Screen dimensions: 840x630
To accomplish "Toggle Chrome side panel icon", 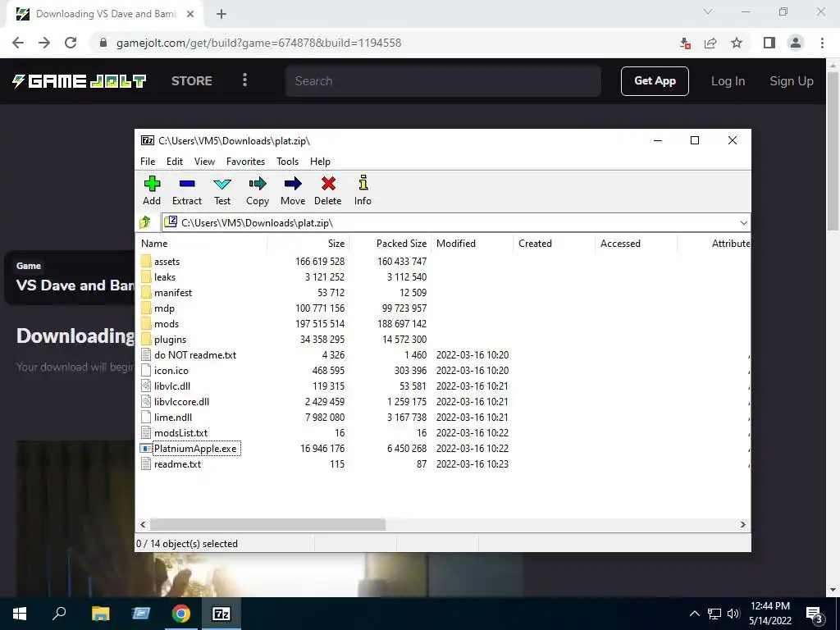I will [x=769, y=43].
